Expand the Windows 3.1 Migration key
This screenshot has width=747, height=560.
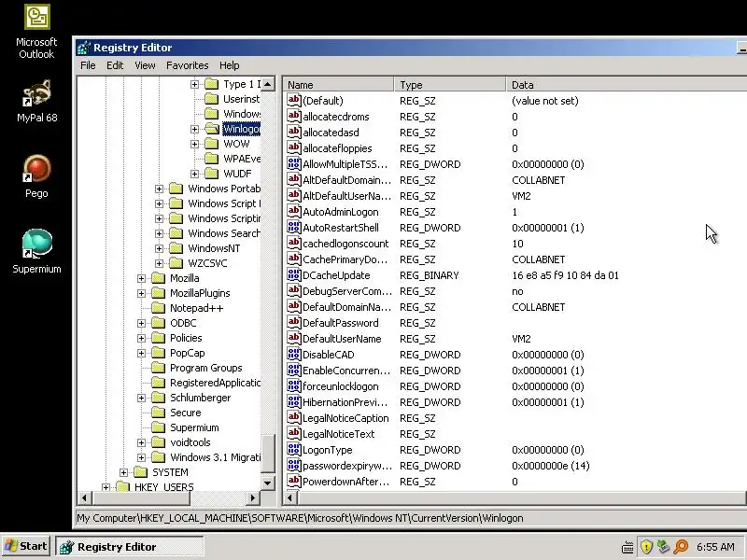pos(142,457)
